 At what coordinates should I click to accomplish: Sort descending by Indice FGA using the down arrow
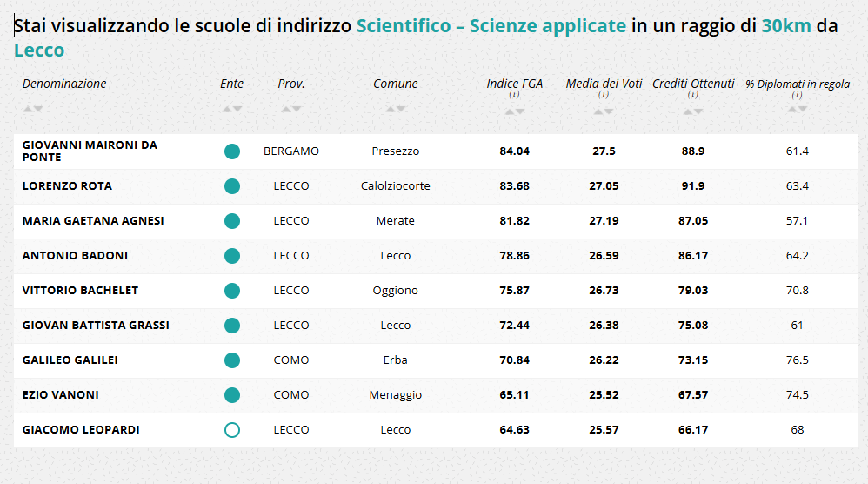coord(520,111)
